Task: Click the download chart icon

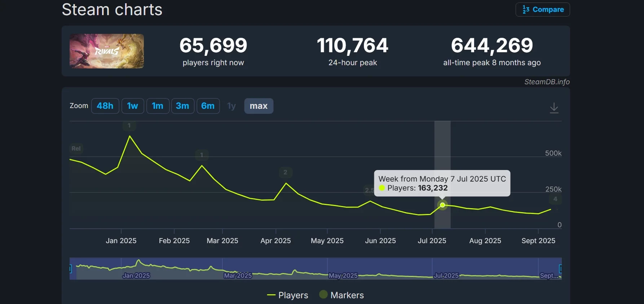Action: [554, 108]
